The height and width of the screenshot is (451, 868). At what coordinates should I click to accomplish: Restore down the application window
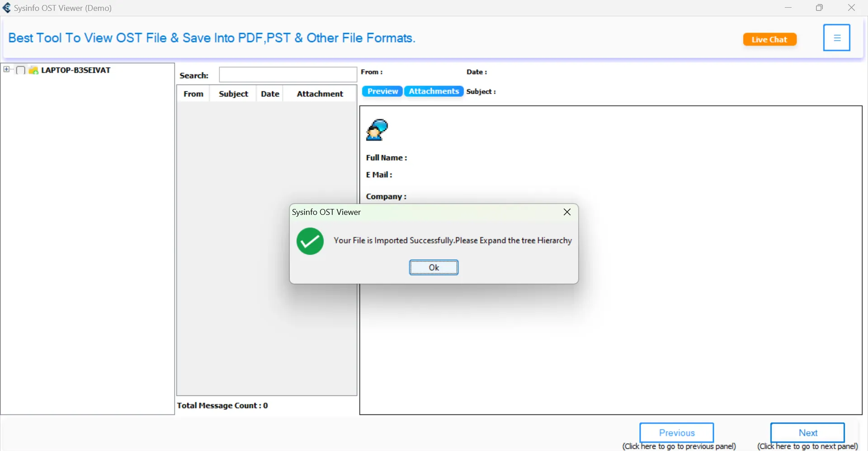click(819, 8)
